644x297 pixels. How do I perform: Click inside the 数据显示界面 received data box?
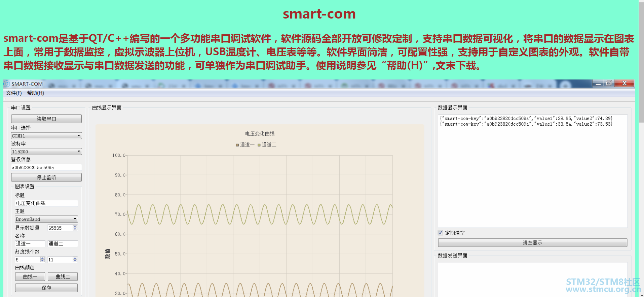[533, 171]
